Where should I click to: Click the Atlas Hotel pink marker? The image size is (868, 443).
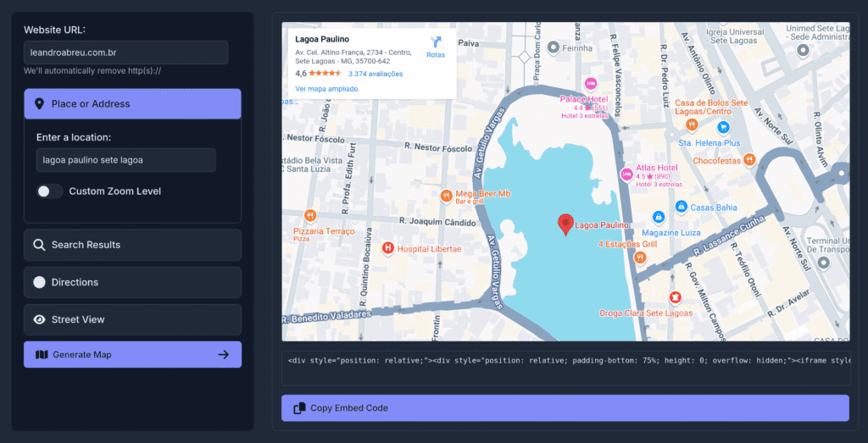[x=626, y=174]
